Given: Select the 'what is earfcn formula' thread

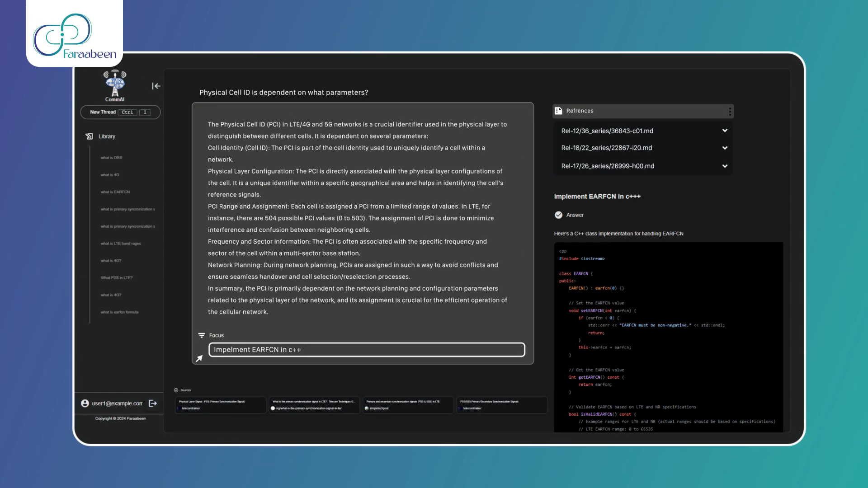Looking at the screenshot, I should (120, 312).
